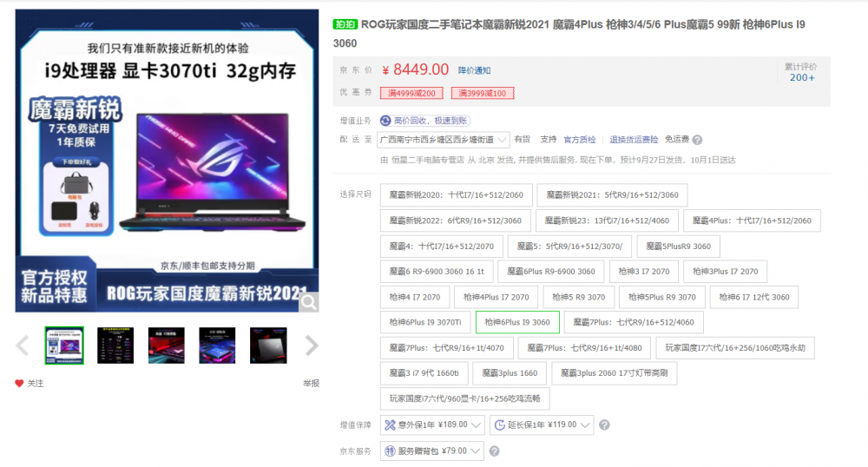Choose 枪神6Plus I9 3070Ti option
The height and width of the screenshot is (467, 868).
point(425,323)
